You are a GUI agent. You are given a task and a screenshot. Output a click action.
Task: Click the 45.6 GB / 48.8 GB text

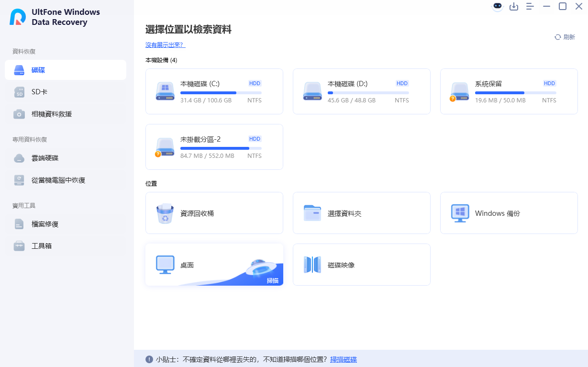352,100
